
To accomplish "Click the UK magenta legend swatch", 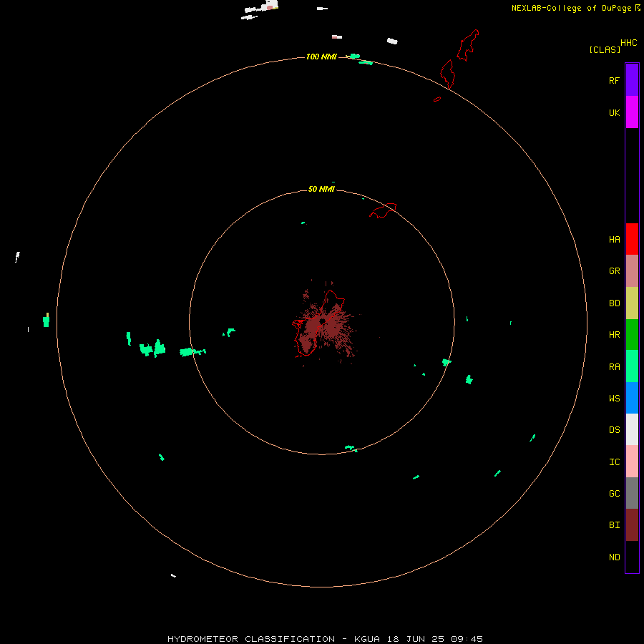I will [x=632, y=112].
